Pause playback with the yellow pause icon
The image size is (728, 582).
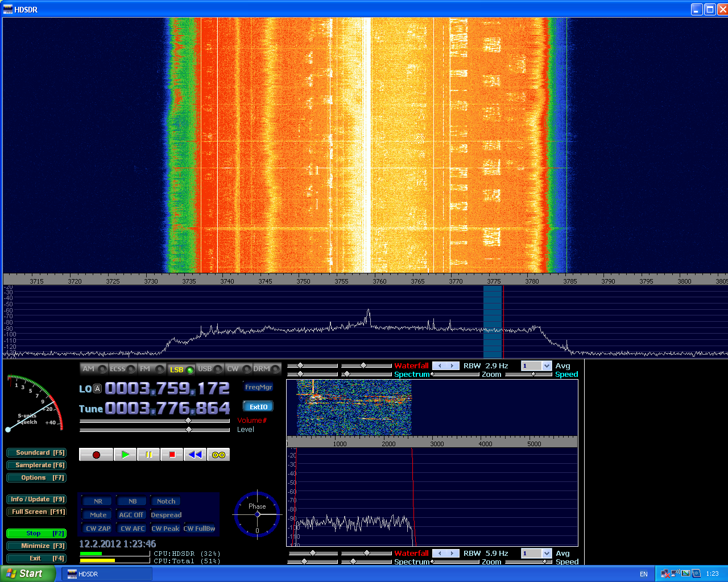(x=148, y=455)
